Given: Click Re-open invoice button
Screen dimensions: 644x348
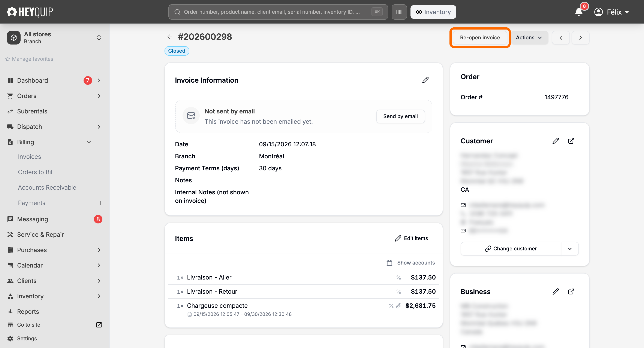Looking at the screenshot, I should (x=480, y=38).
